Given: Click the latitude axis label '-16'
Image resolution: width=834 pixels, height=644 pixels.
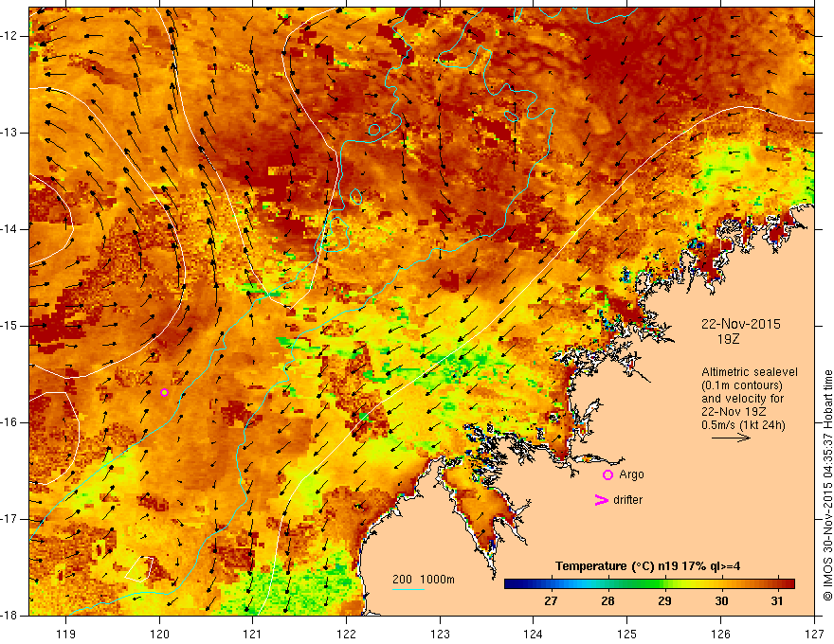Looking at the screenshot, I should coord(10,422).
